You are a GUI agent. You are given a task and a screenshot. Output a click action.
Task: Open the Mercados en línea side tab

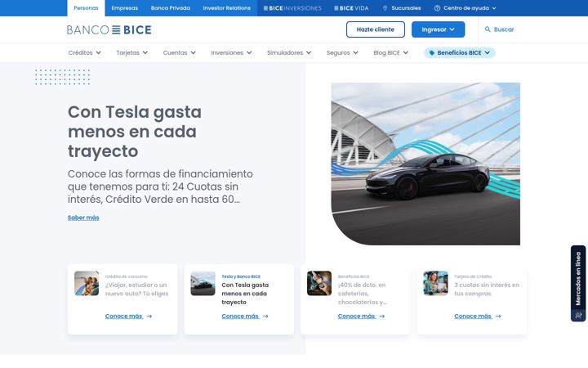click(578, 284)
